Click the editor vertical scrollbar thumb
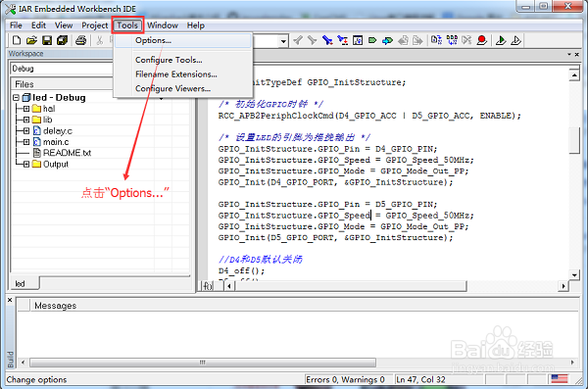Viewport: 588px width, 389px height. (x=574, y=140)
